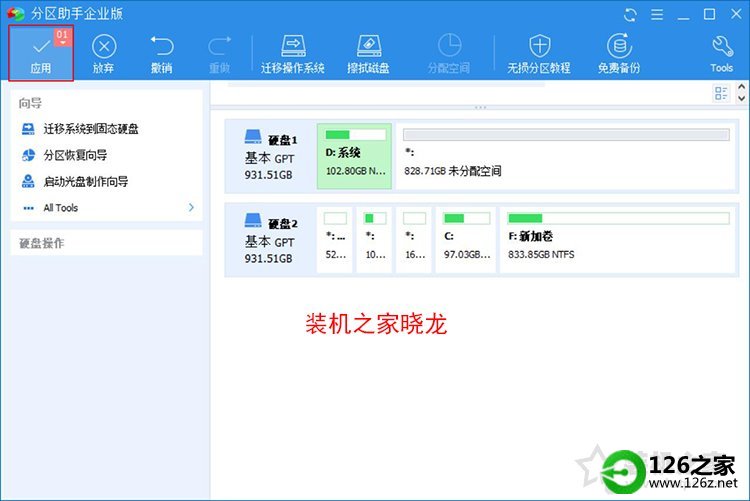Click the Undo (撤销) arrow icon

(162, 46)
